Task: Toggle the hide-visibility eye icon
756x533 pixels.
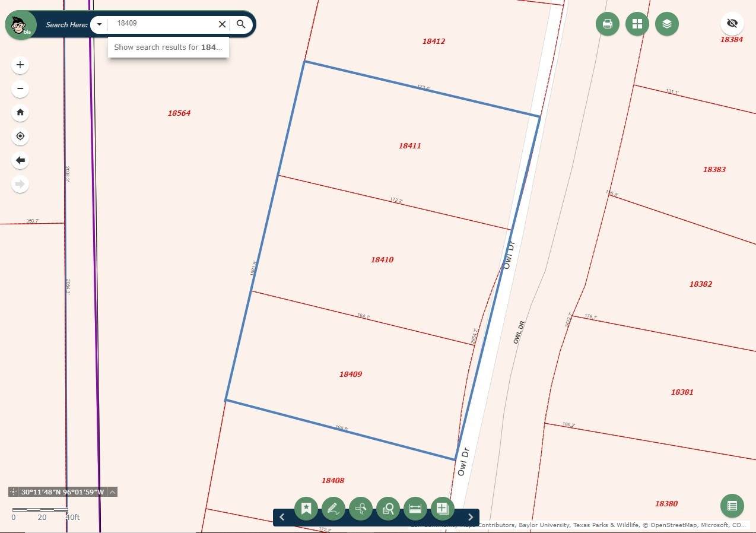Action: click(732, 24)
